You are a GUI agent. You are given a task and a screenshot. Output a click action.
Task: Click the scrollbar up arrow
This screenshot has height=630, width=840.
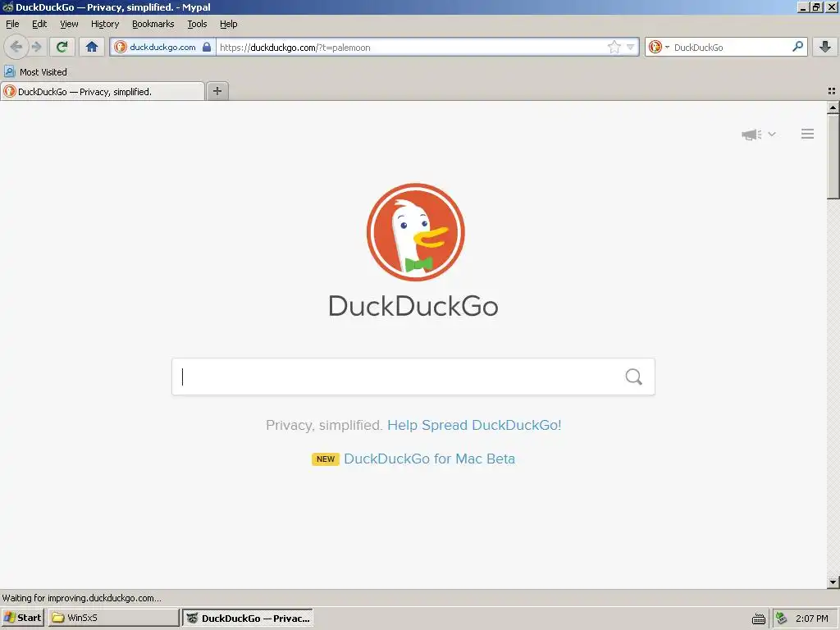pos(833,107)
